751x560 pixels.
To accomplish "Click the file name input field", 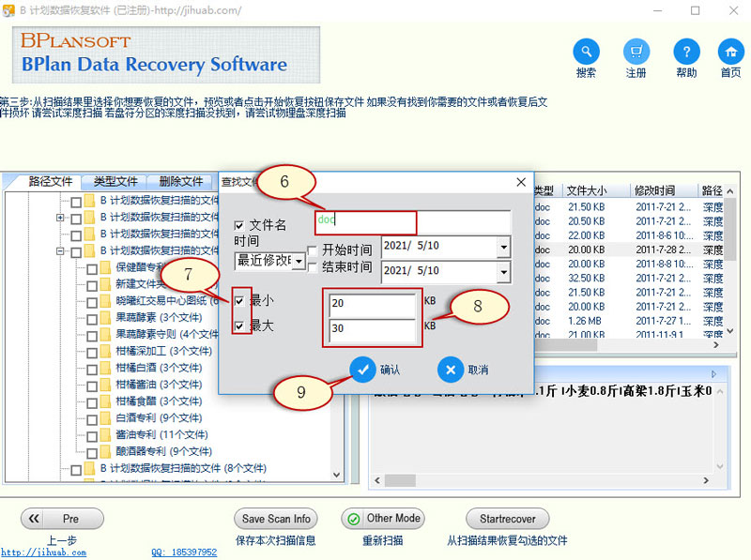I will pos(413,222).
